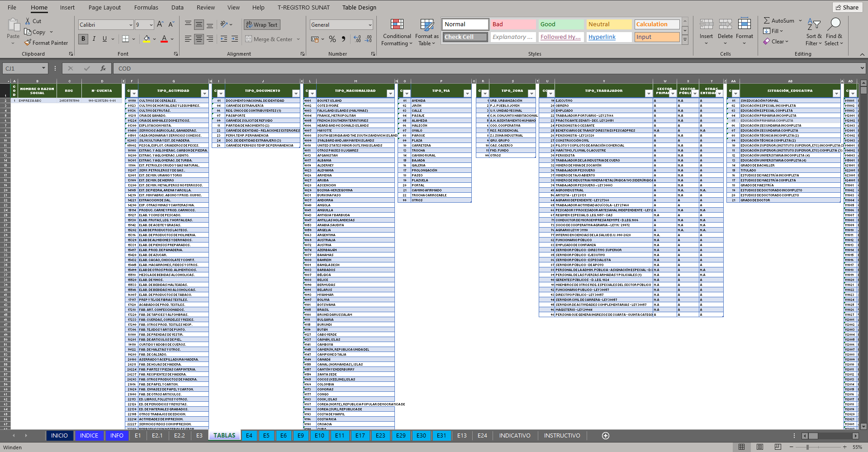Image resolution: width=868 pixels, height=452 pixels.
Task: Increase font size with the larger A icon
Action: [x=160, y=24]
